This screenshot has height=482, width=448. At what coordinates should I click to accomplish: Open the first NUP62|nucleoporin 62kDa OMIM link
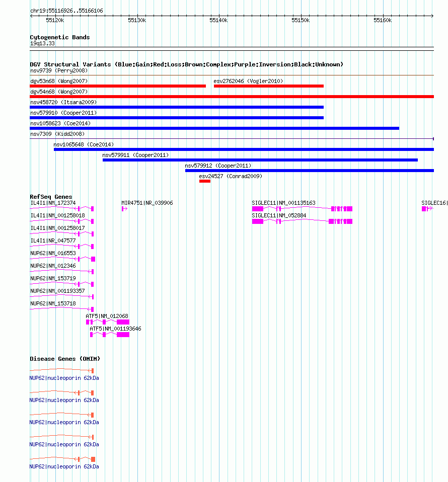[x=64, y=378]
